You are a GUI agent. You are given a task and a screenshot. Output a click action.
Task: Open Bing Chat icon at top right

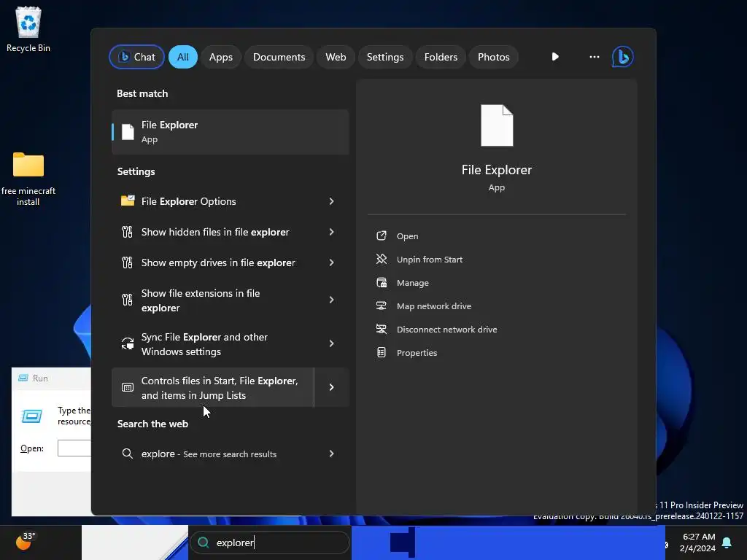pyautogui.click(x=622, y=57)
